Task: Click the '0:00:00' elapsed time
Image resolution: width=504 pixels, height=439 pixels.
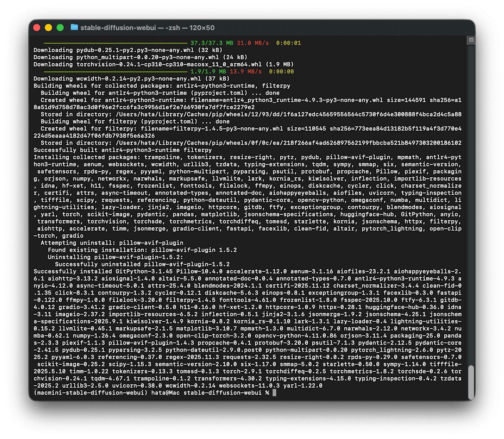Action: [281, 71]
